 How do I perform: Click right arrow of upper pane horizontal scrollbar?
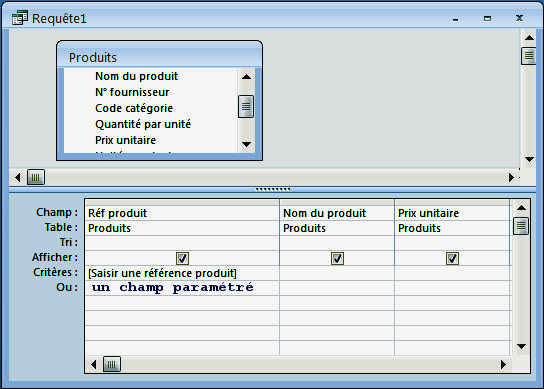(x=511, y=177)
